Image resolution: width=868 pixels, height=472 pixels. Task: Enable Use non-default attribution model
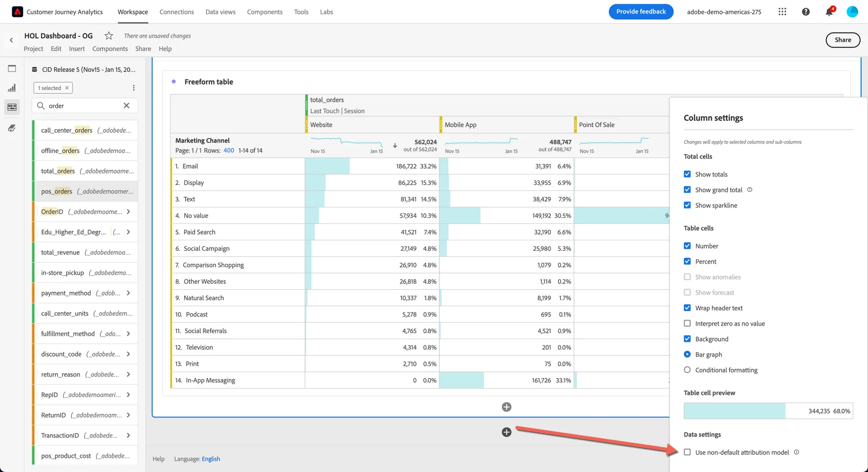(687, 452)
